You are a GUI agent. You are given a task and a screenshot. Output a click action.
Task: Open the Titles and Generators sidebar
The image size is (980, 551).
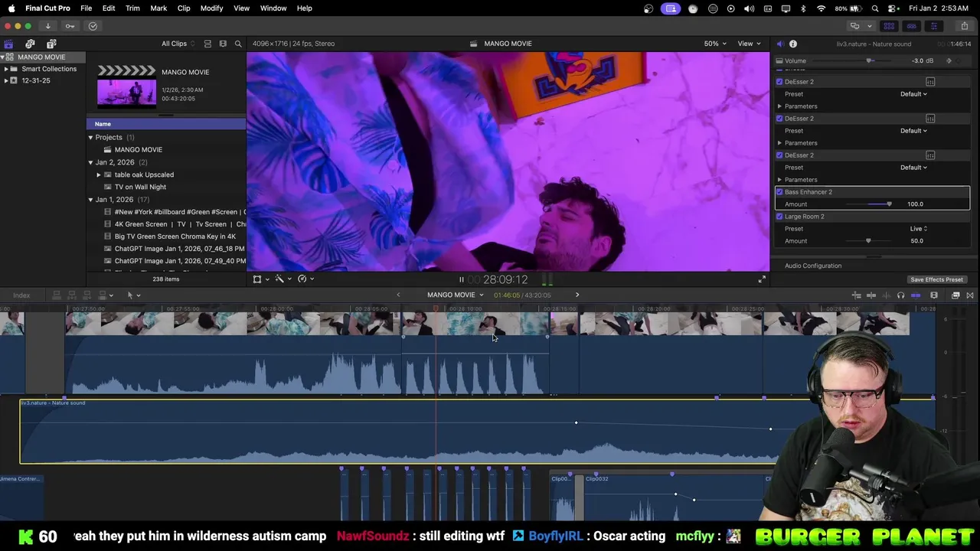pyautogui.click(x=51, y=44)
